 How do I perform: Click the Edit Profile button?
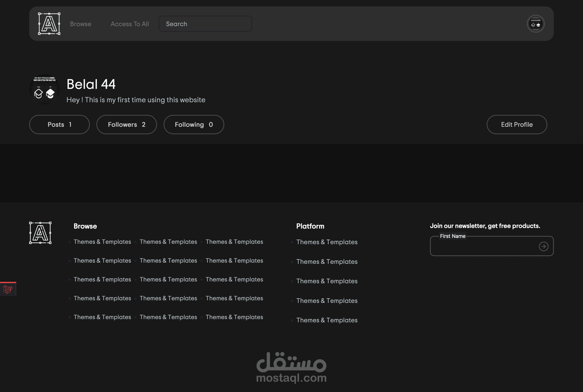[517, 125]
